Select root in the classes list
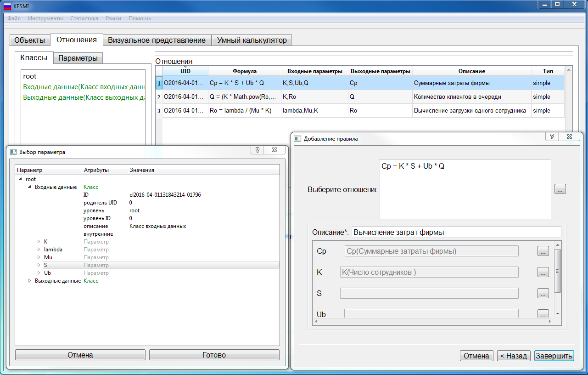 [x=30, y=76]
